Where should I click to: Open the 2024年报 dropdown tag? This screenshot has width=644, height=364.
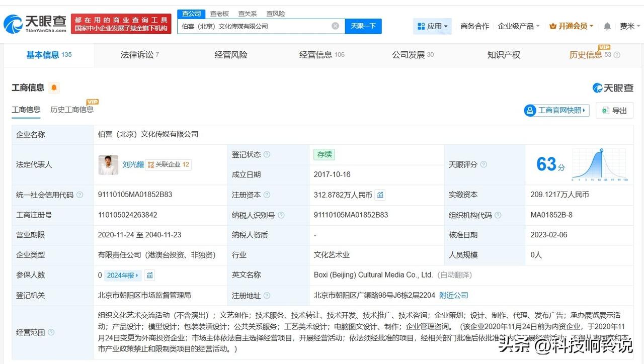[123, 275]
